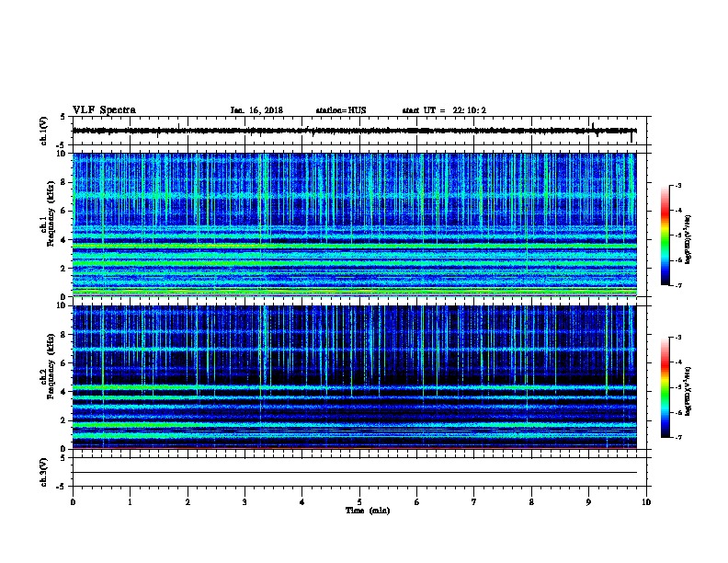Image resolution: width=728 pixels, height=563 pixels.
Task: Click the ch.2 color bar "-7" label
Action: pyautogui.click(x=677, y=437)
